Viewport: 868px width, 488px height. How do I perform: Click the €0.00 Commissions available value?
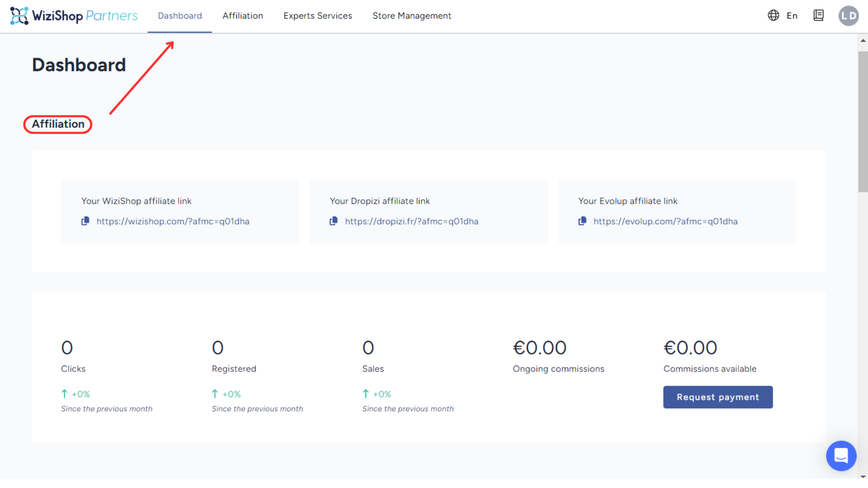point(690,348)
